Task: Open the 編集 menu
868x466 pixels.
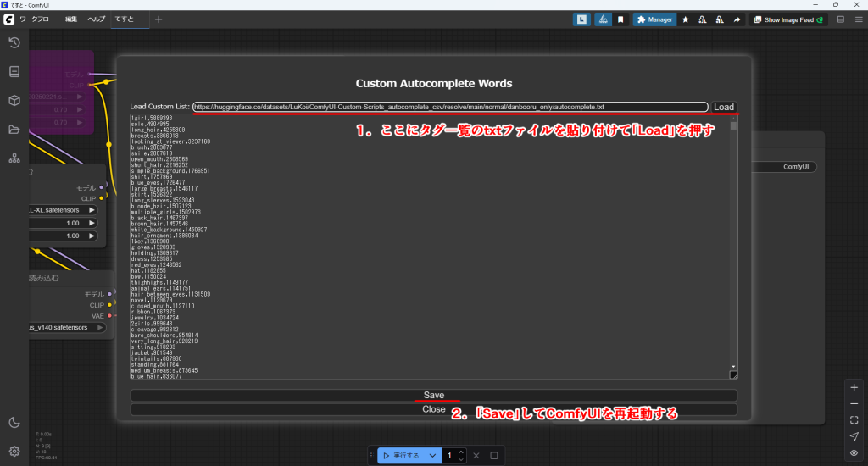Action: pyautogui.click(x=71, y=19)
